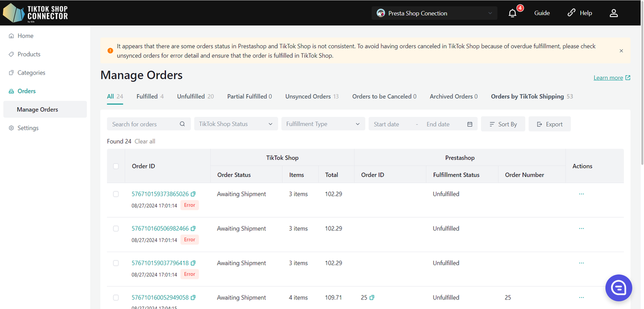The height and width of the screenshot is (309, 644).
Task: Switch to the Partial Fulfilled tab
Action: pos(250,97)
